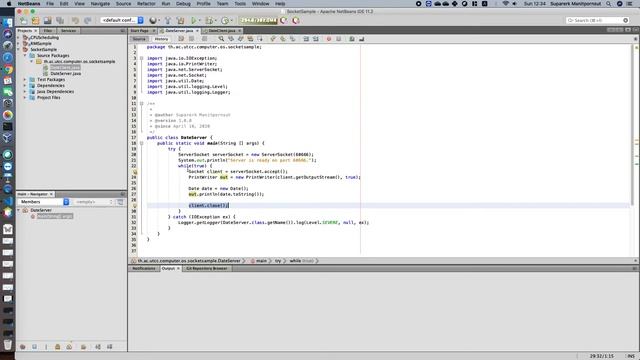
Task: Expand the Java Dependencies node
Action: (x=25, y=91)
